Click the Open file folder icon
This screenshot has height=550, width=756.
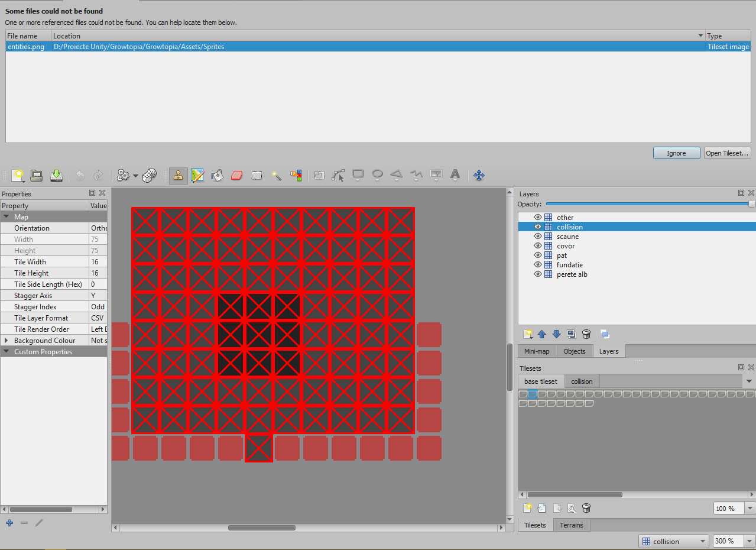coord(37,175)
